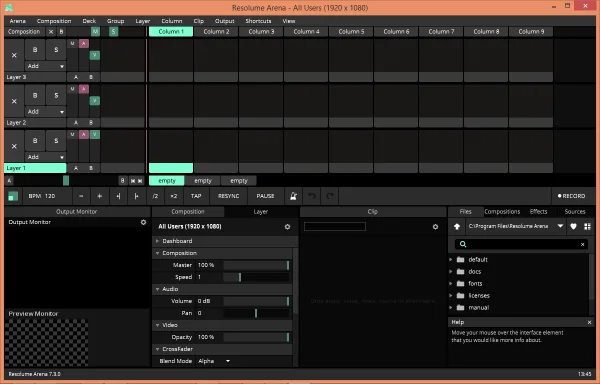Viewport: 600px width, 384px height.
Task: Double the BPM with x2
Action: [174, 196]
